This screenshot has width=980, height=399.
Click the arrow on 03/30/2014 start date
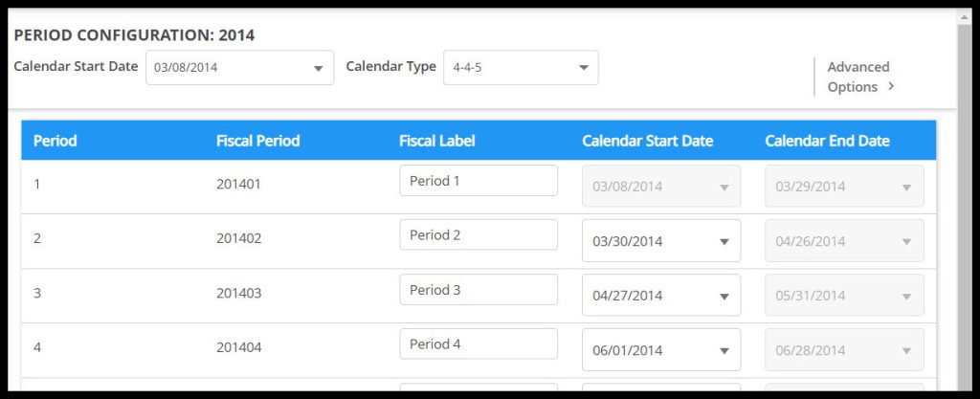(x=724, y=242)
